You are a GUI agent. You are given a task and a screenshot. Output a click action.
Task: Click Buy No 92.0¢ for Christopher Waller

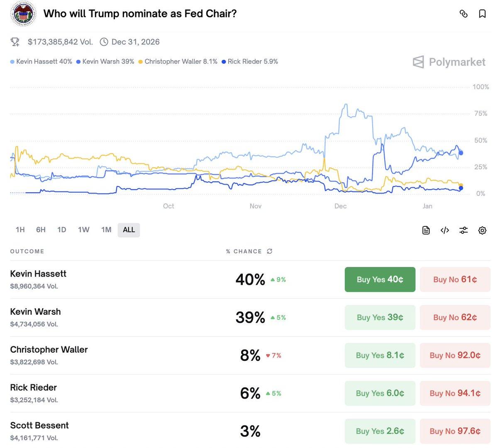(x=455, y=355)
